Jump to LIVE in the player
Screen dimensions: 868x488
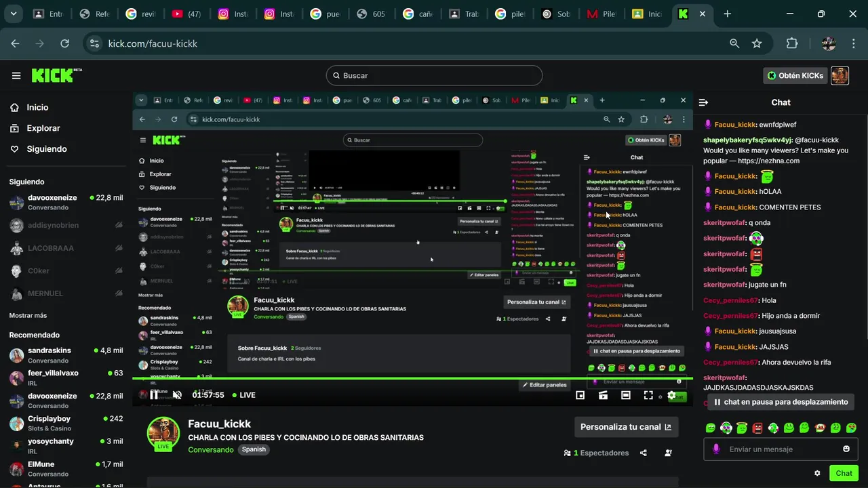pyautogui.click(x=243, y=395)
